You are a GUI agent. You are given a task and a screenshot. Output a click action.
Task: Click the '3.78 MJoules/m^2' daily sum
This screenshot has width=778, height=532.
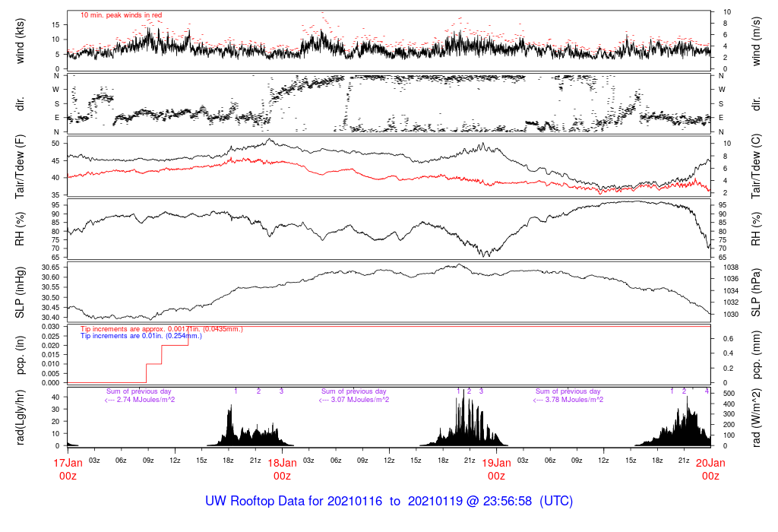[568, 400]
